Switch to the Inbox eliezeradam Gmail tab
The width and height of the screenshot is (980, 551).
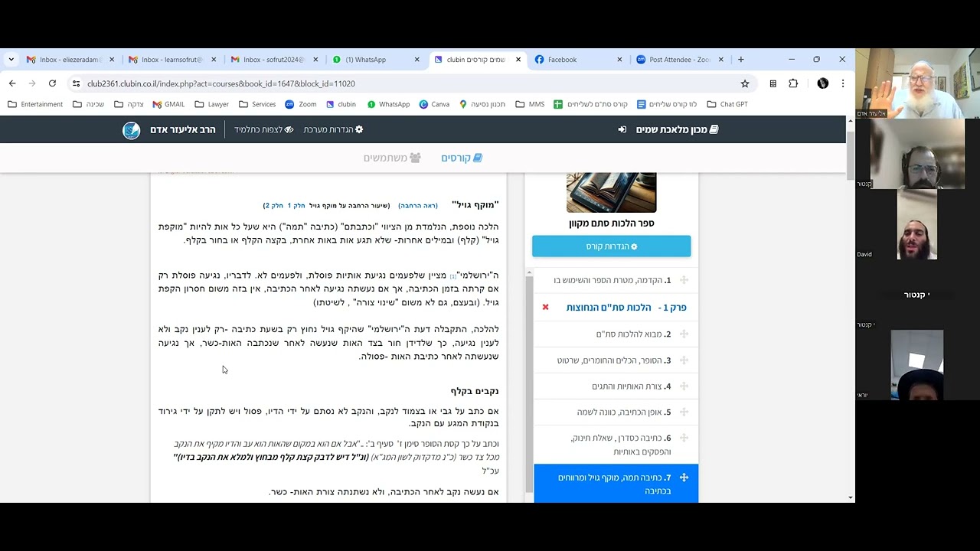70,59
